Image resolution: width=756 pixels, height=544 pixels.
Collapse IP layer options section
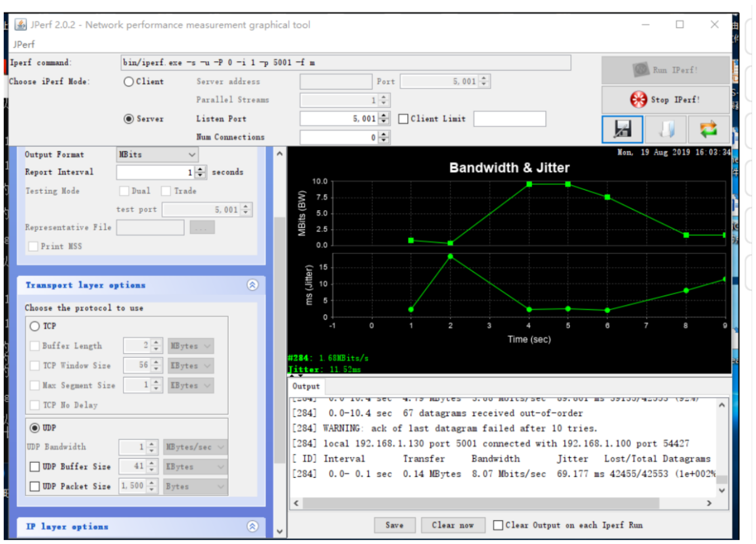[x=252, y=526]
